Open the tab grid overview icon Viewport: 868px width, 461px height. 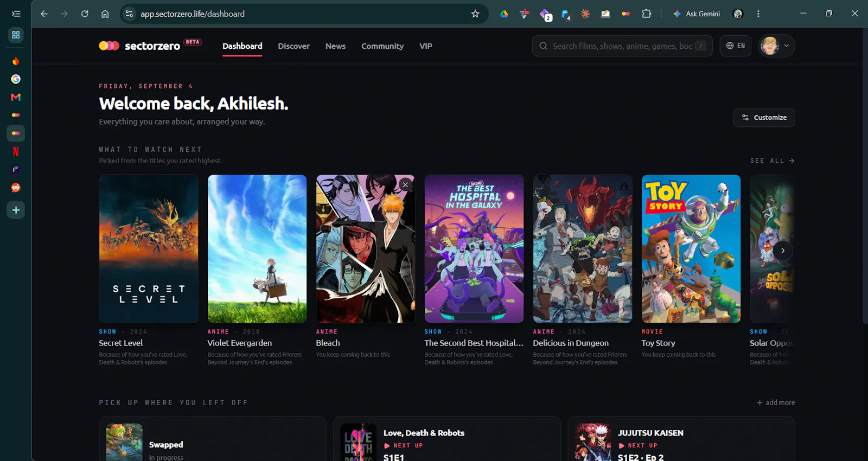pos(16,35)
